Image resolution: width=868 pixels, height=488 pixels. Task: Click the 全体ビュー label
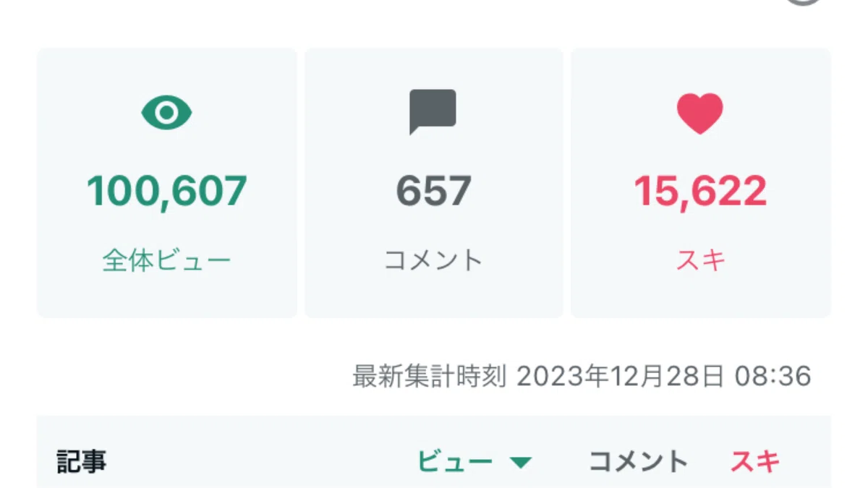(x=166, y=260)
